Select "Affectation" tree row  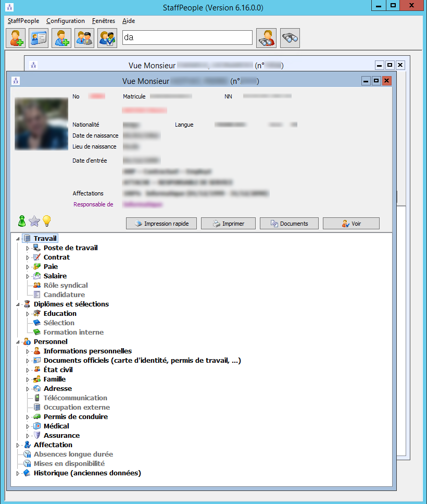53,445
